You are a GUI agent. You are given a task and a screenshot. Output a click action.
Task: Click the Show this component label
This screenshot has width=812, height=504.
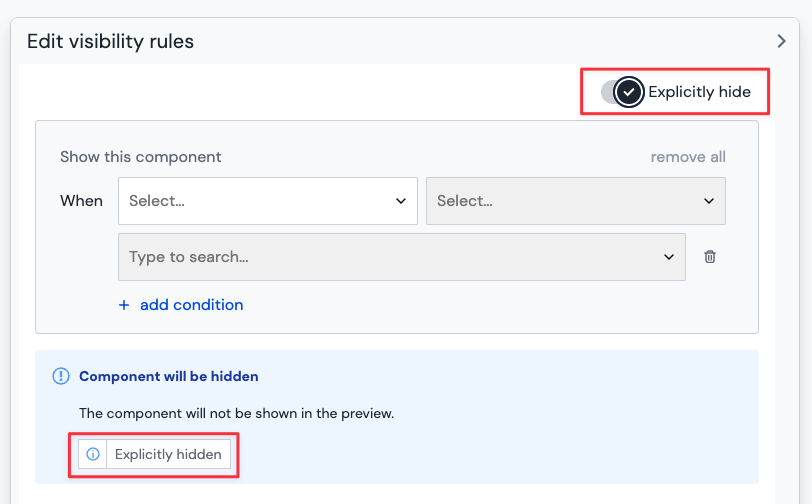141,157
